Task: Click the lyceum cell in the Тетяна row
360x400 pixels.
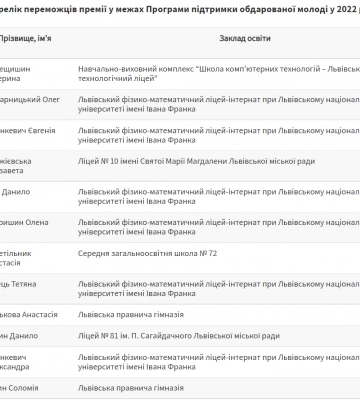Action: [219, 289]
